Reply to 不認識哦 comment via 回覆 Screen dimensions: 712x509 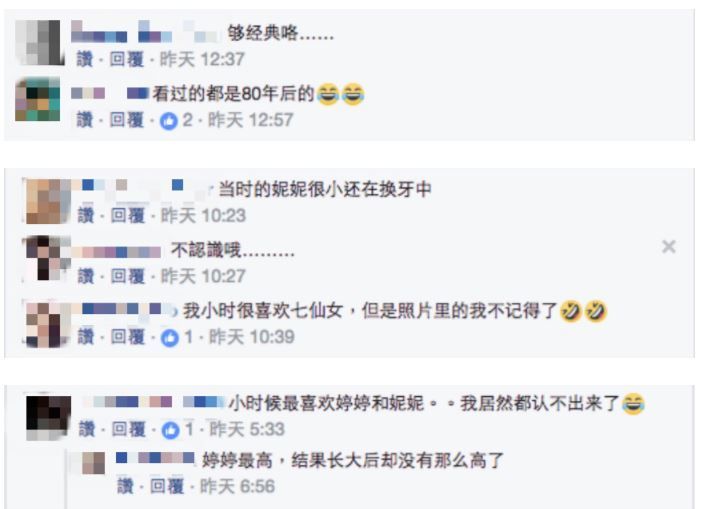(128, 276)
